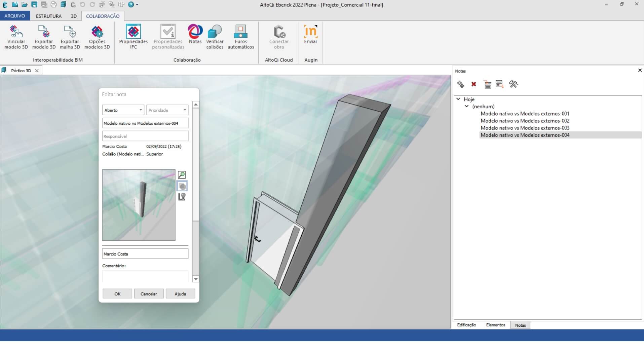Image resolution: width=644 pixels, height=355 pixels.
Task: Select the Pórtico 3D document tab
Action: [21, 71]
